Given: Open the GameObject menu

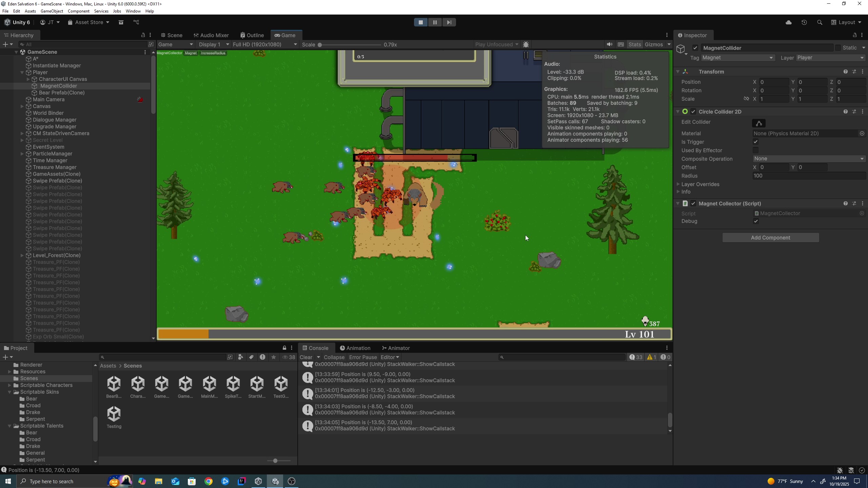Looking at the screenshot, I should 52,11.
